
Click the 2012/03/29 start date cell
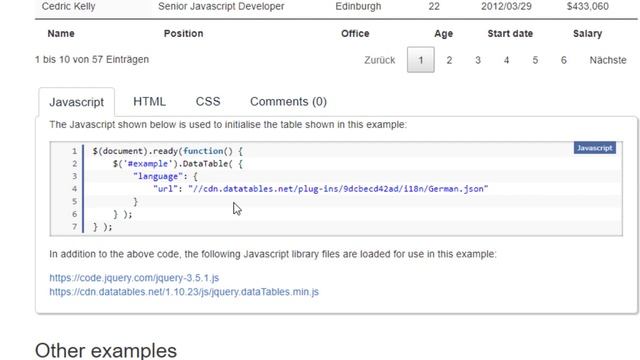pos(506,7)
